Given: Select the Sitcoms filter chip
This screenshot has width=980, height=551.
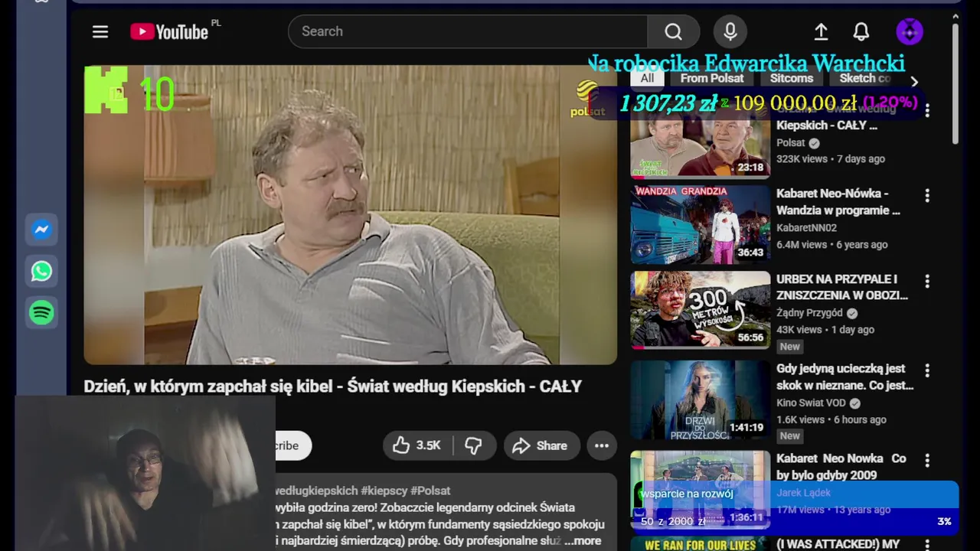Looking at the screenshot, I should pos(792,78).
